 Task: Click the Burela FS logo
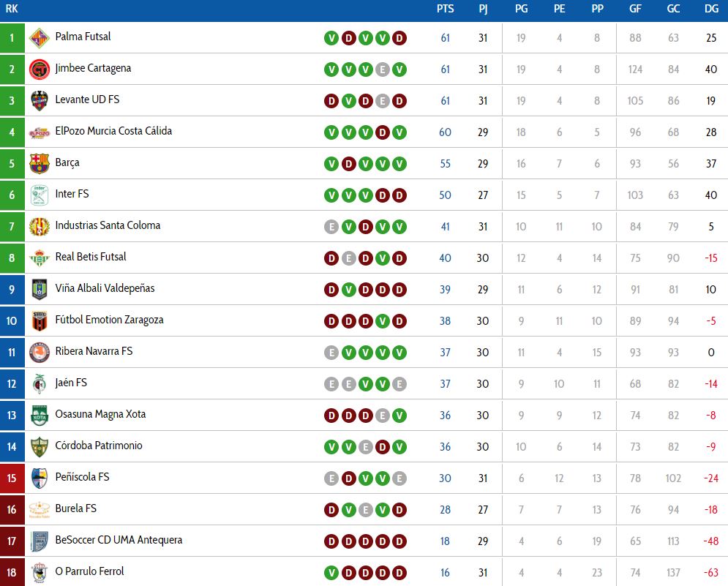(40, 509)
